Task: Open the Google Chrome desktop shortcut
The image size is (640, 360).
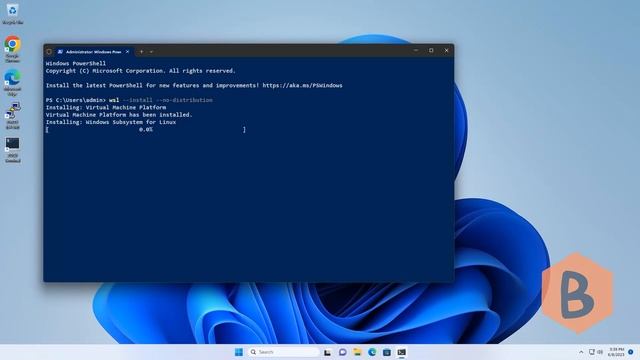Action: coord(12,48)
